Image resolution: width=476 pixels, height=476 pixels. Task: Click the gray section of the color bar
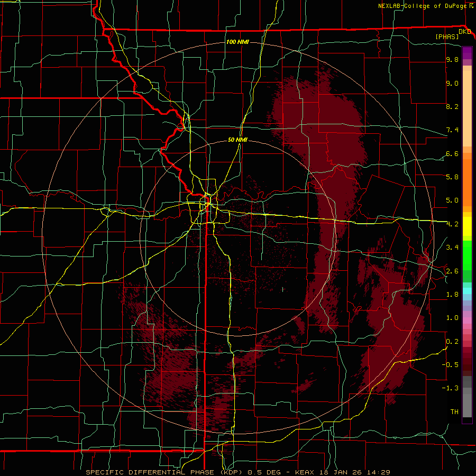(x=467, y=397)
